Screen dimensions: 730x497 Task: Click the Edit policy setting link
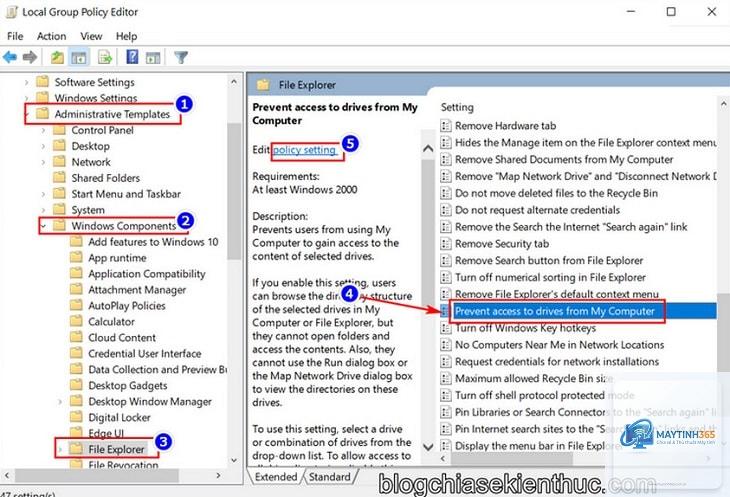(x=304, y=150)
